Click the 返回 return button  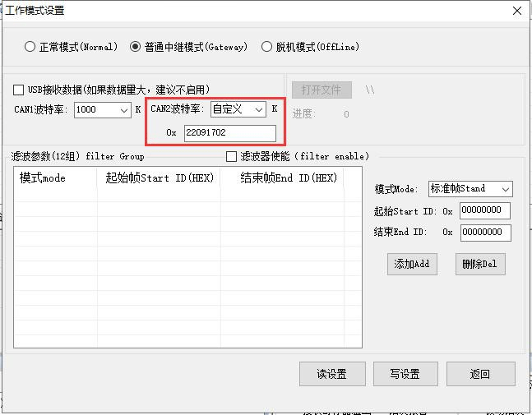[x=480, y=374]
